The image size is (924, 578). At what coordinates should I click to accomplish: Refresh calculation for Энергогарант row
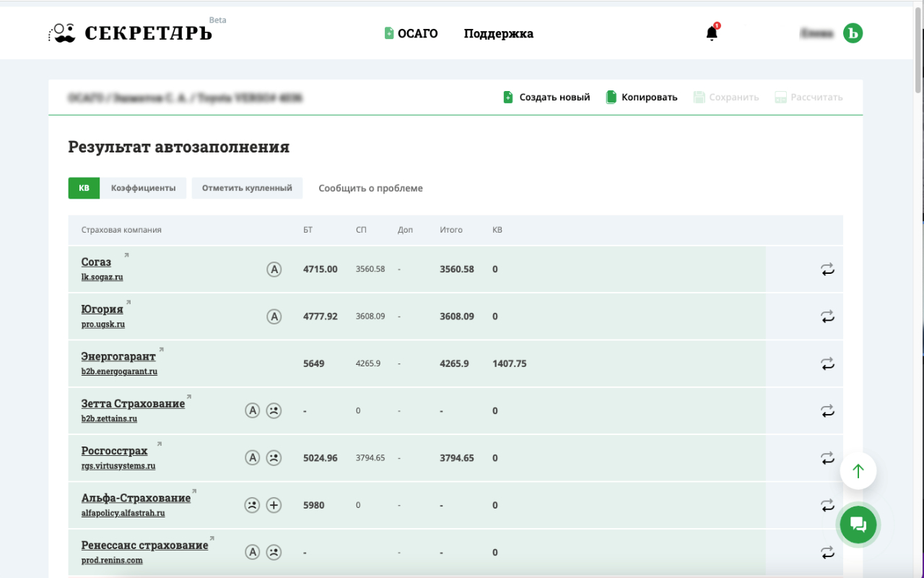[827, 363]
